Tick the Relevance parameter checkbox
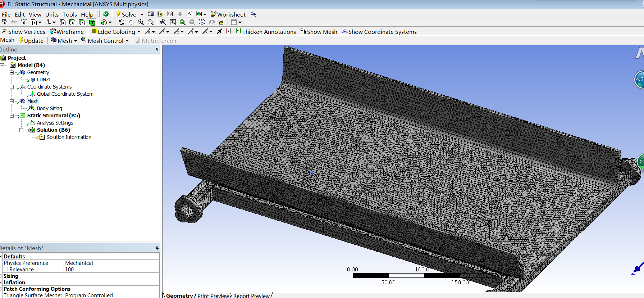 (6, 270)
